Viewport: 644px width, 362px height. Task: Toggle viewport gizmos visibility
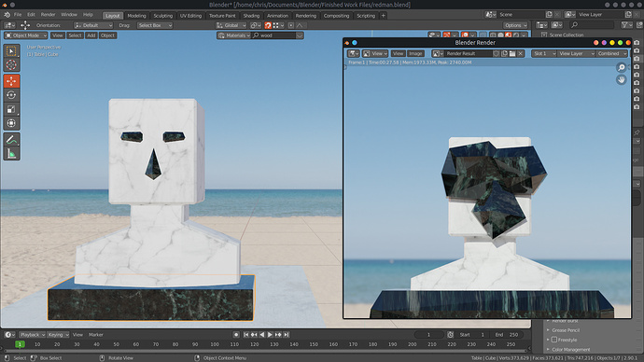click(x=447, y=35)
